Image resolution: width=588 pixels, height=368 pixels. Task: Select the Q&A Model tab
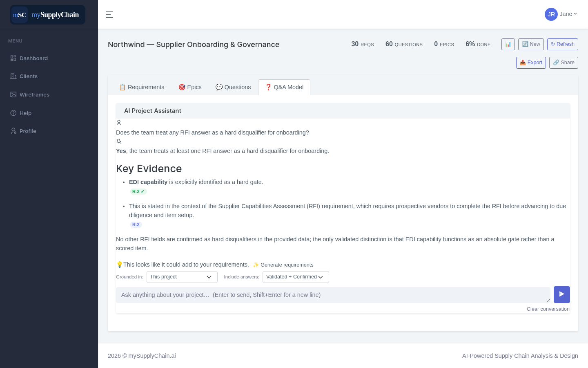[284, 87]
